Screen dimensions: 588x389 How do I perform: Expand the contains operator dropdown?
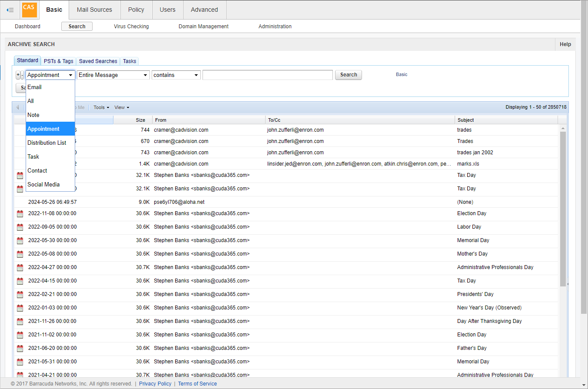(x=176, y=75)
